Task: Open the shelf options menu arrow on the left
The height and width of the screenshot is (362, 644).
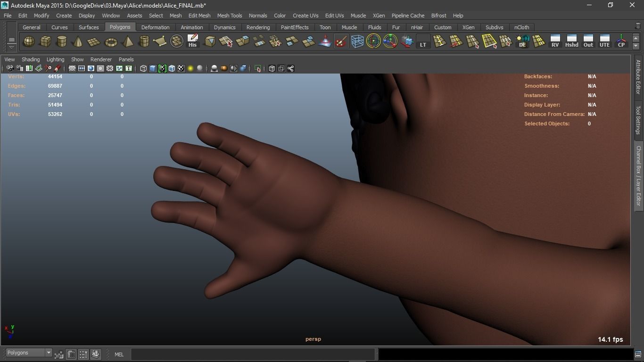Action: click(x=12, y=47)
